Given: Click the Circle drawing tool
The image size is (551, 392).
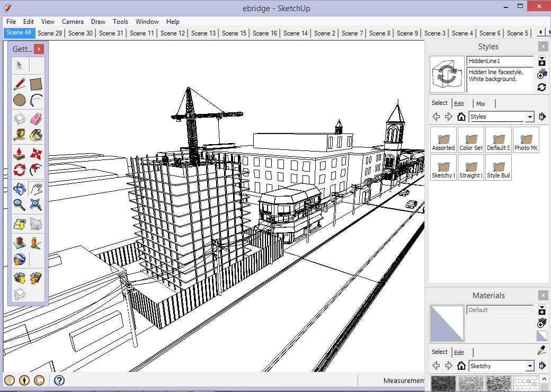Looking at the screenshot, I should pyautogui.click(x=20, y=100).
